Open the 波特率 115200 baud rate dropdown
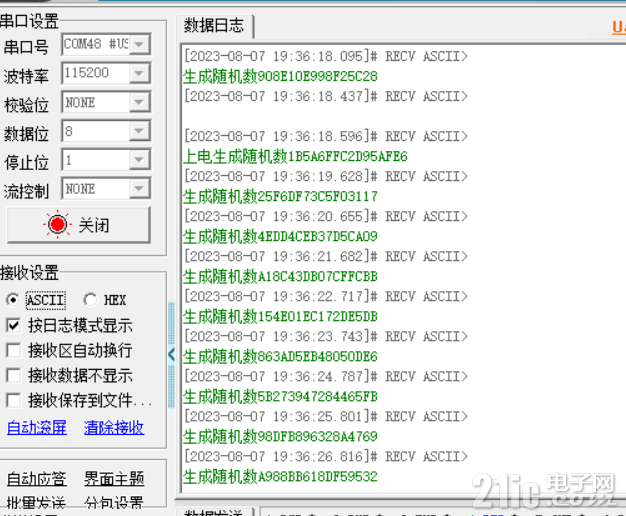626x516 pixels. point(139,73)
